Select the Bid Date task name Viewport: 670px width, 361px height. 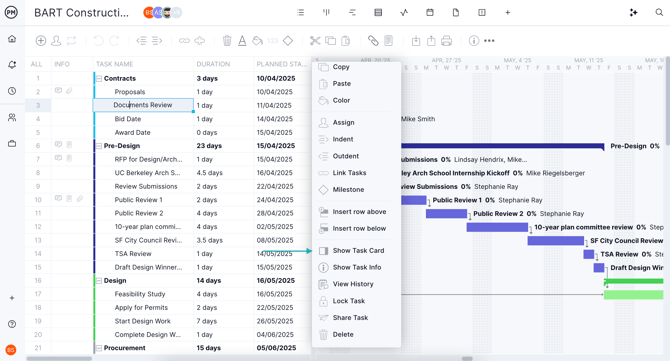pyautogui.click(x=128, y=119)
